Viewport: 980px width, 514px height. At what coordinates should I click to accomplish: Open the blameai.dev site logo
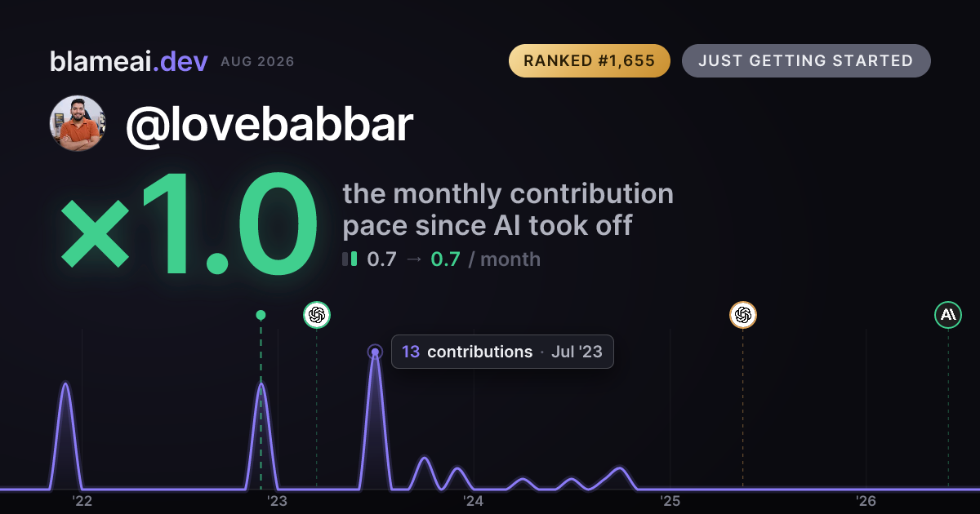128,61
